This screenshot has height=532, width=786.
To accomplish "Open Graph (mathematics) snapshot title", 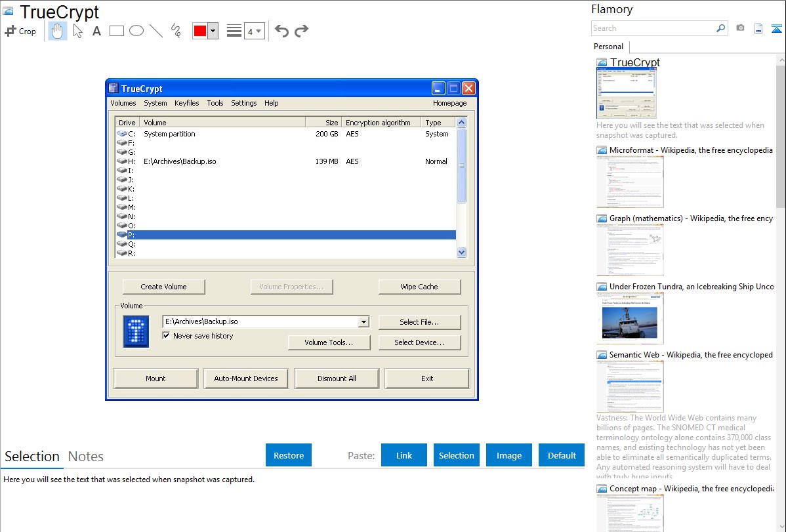I will tap(691, 218).
